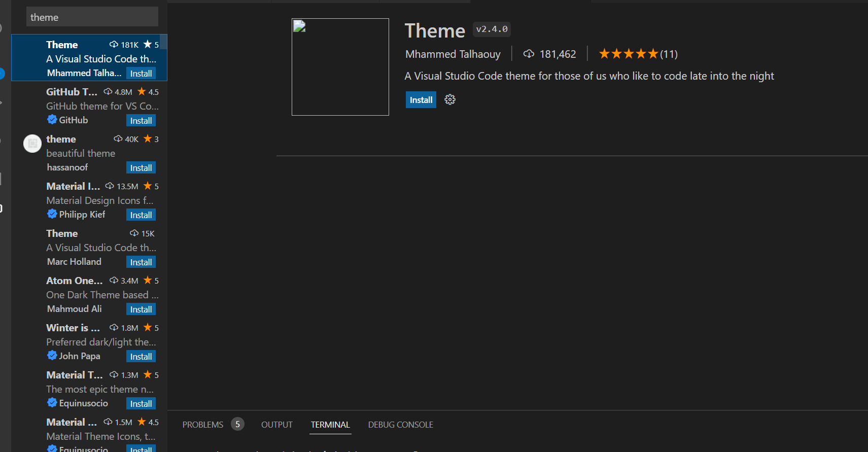
Task: Click the download icon of the Winter is ... extension
Action: click(x=114, y=327)
